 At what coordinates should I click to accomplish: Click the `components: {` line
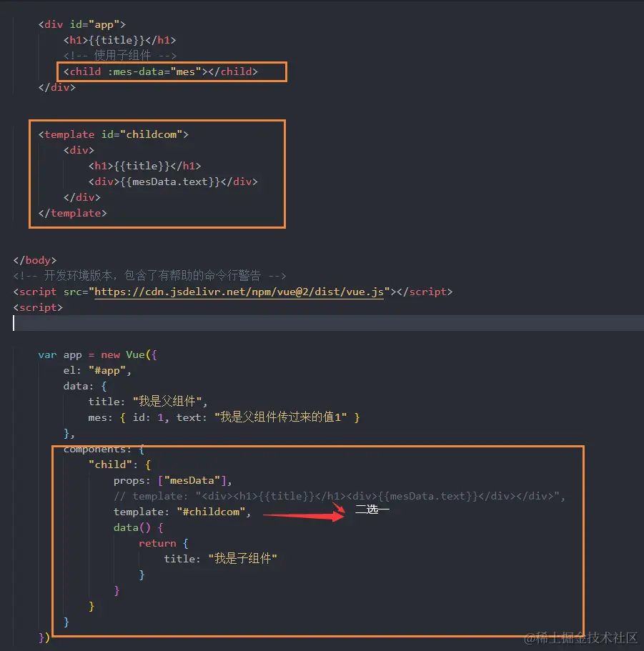point(104,449)
